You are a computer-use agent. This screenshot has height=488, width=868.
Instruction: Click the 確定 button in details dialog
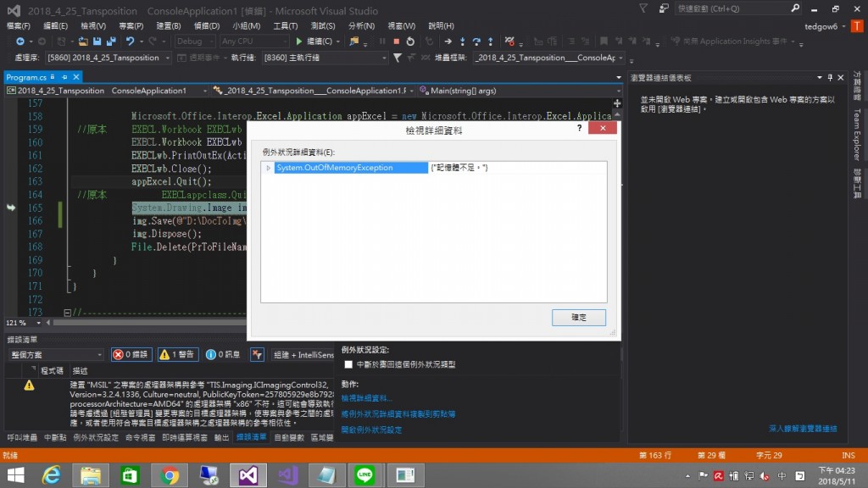578,318
